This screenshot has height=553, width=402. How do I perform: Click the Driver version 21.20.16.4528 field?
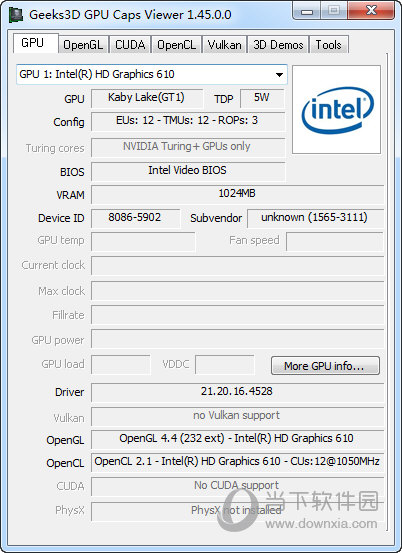click(237, 393)
